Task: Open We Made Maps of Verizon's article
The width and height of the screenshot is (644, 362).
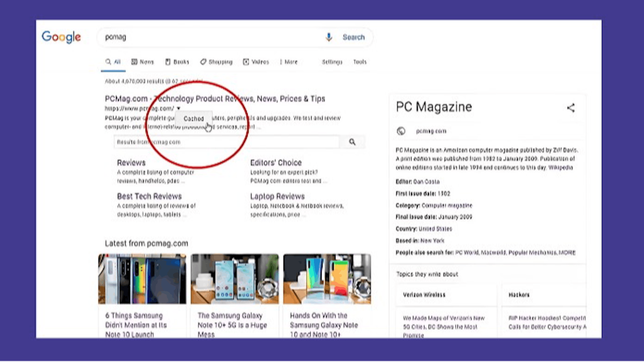Action: point(443,326)
